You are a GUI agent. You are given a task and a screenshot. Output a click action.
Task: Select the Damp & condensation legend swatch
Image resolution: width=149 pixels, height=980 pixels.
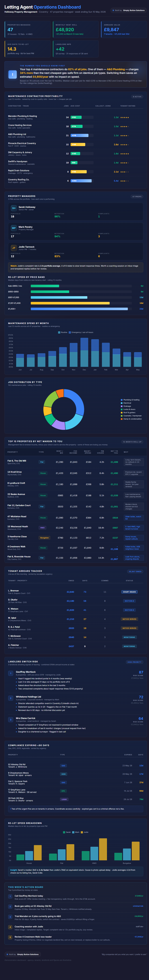pyautogui.click(x=122, y=419)
